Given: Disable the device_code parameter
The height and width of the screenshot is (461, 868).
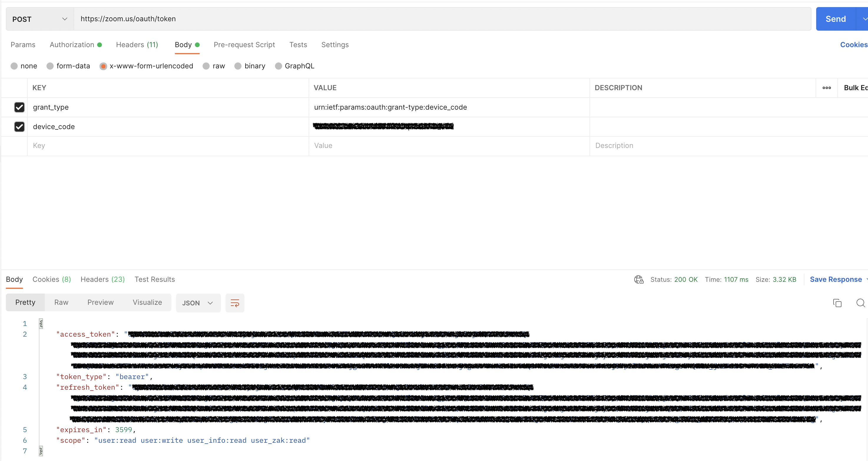Looking at the screenshot, I should [x=19, y=126].
